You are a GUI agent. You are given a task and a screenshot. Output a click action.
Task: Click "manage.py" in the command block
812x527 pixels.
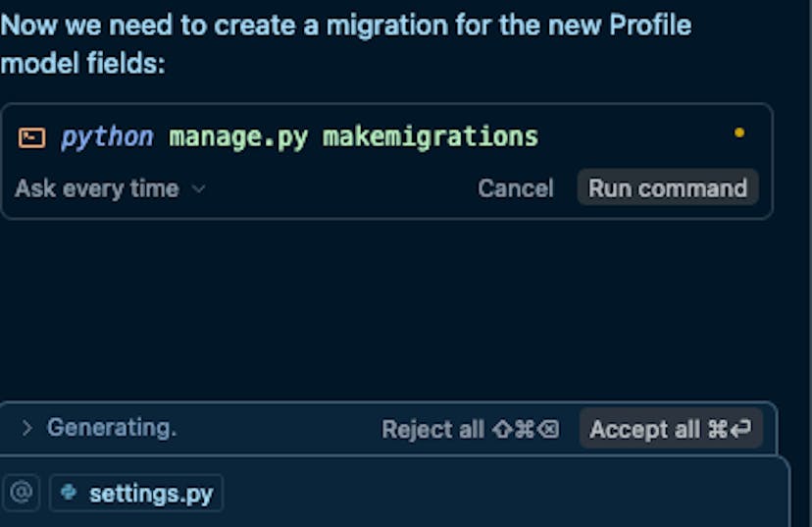click(238, 136)
